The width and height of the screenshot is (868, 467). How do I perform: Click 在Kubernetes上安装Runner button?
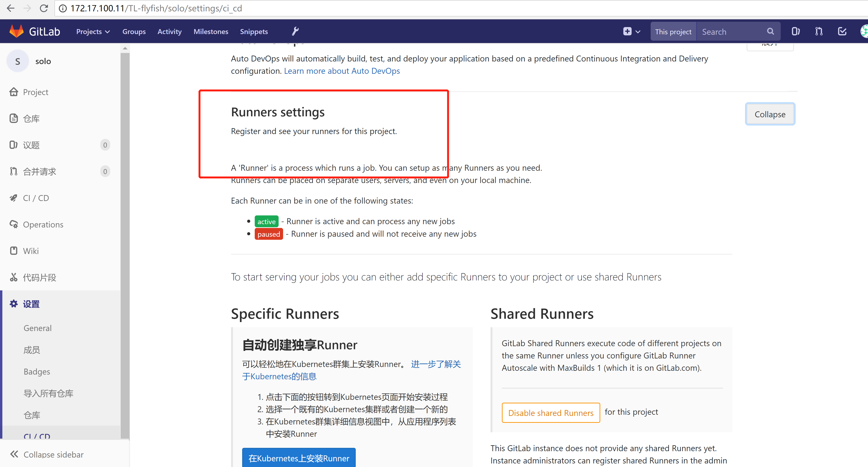(x=298, y=458)
